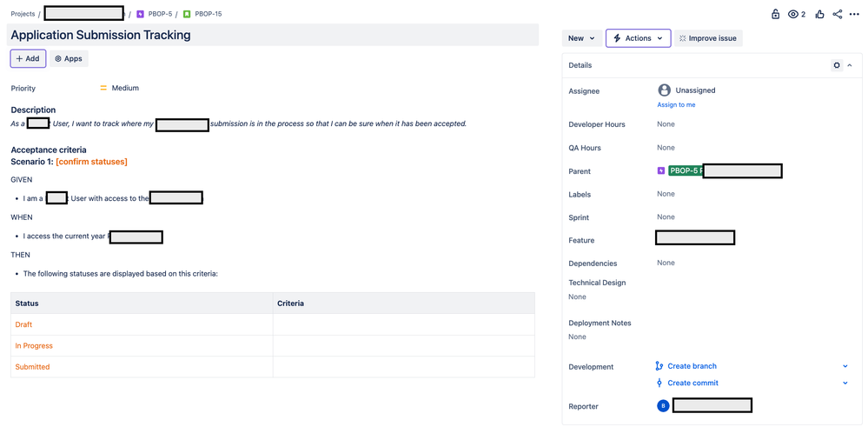The image size is (868, 427).
Task: Expand the Create commit dropdown chevron
Action: pos(845,383)
